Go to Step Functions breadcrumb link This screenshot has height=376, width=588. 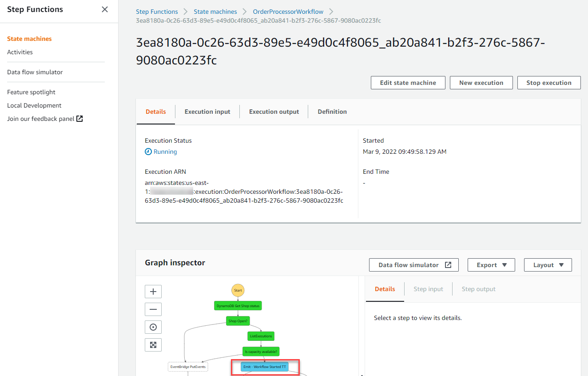[157, 12]
